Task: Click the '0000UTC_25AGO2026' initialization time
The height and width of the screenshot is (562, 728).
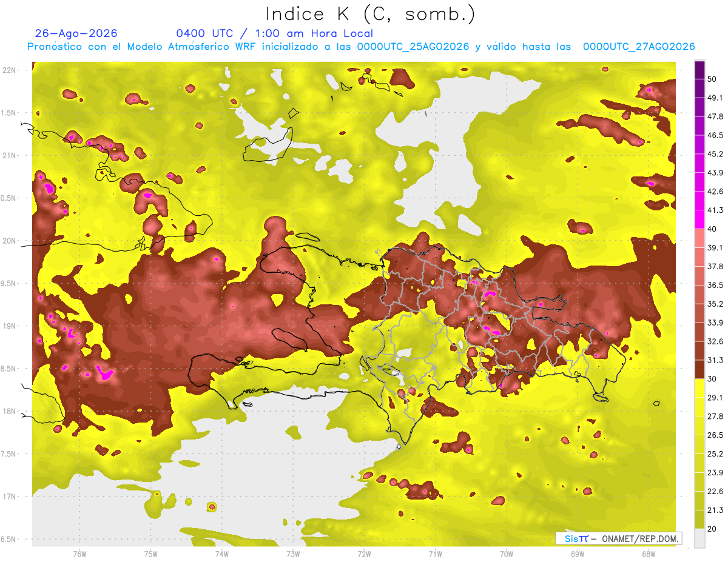Action: coord(413,47)
